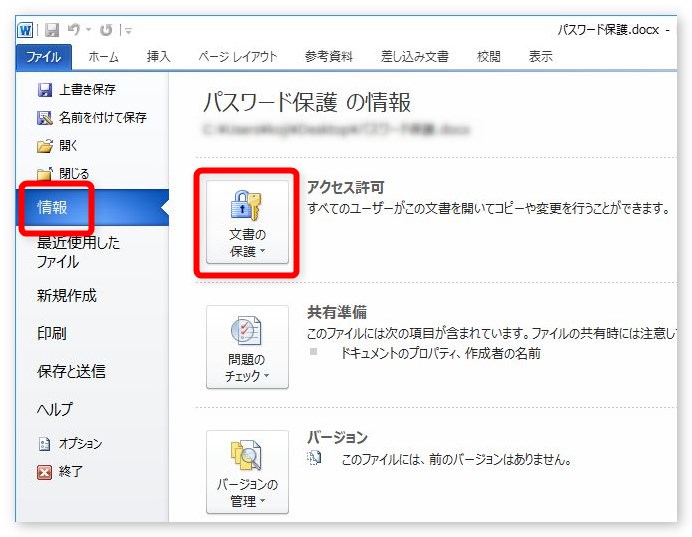Image resolution: width=692 pixels, height=537 pixels.
Task: Switch to the 校閲 tab
Action: coord(489,56)
